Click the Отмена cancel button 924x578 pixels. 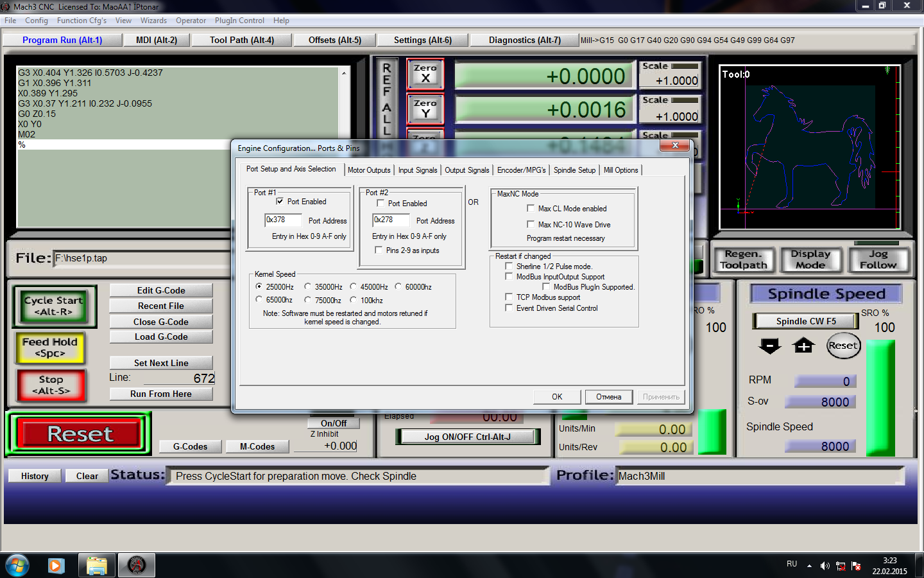[x=608, y=397]
